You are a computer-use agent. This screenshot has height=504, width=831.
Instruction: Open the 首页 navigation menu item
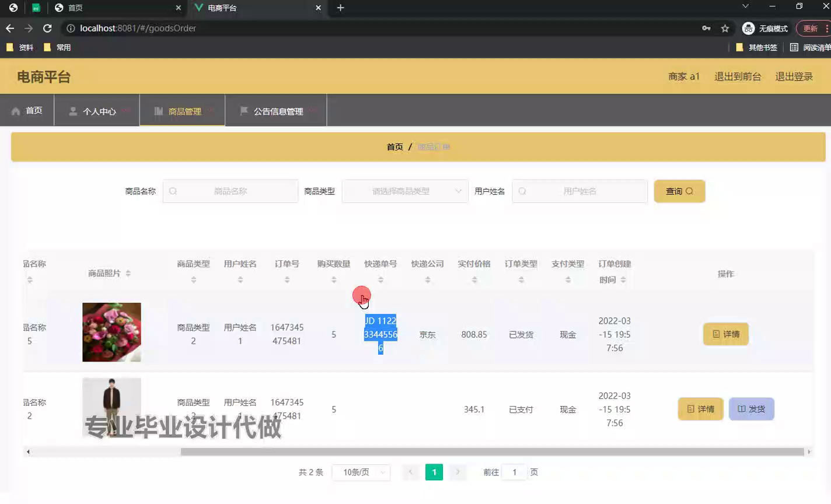click(x=27, y=110)
